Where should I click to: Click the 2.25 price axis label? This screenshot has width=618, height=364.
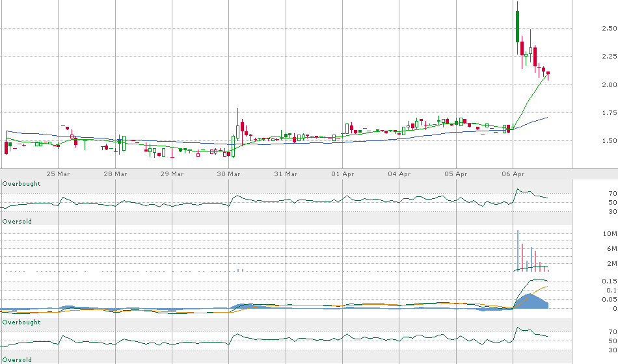click(x=610, y=57)
